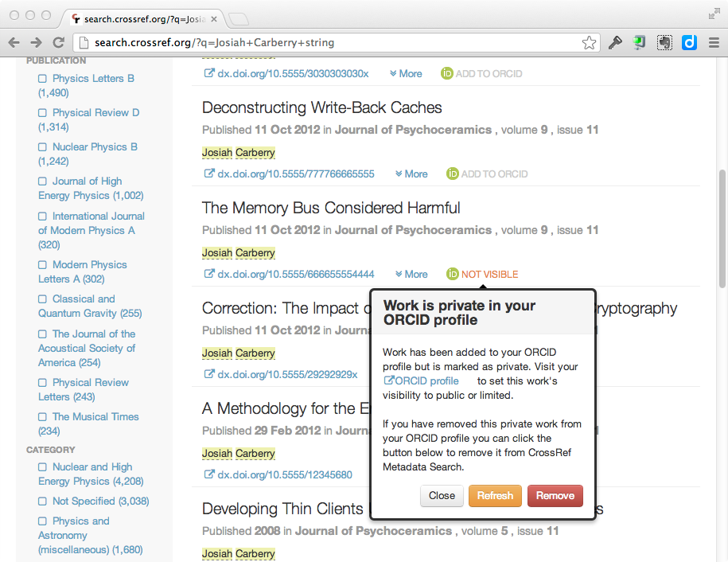Check the Physics Letters B filter
This screenshot has height=562, width=728.
pos(43,79)
